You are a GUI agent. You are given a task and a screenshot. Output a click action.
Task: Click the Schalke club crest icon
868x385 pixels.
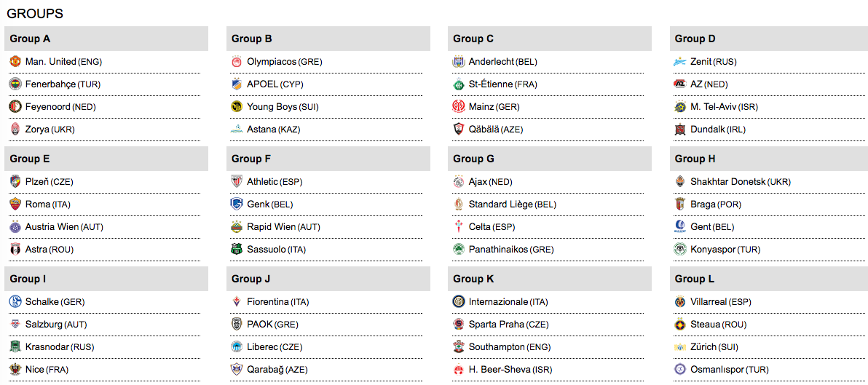point(16,302)
